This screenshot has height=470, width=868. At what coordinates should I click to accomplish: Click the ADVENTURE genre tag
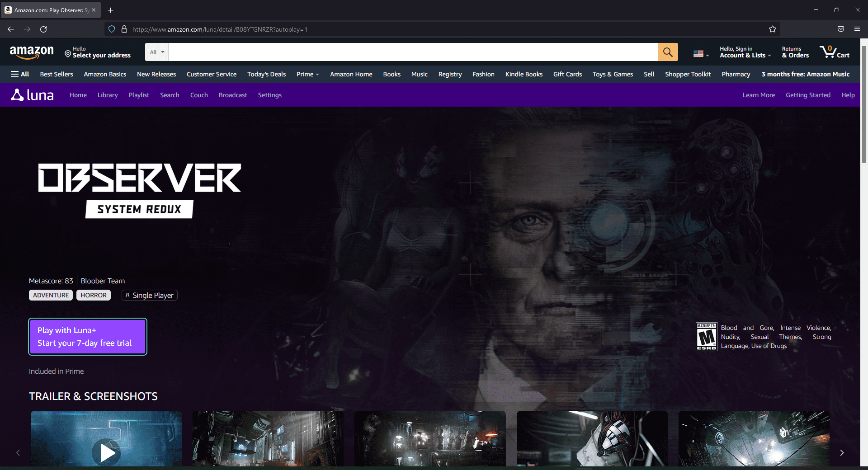[x=51, y=295]
